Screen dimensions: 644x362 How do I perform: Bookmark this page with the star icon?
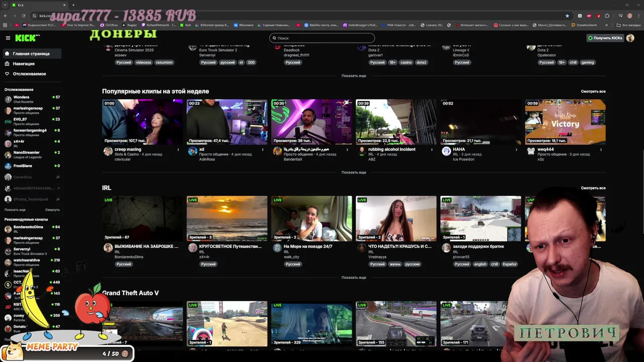tap(568, 16)
